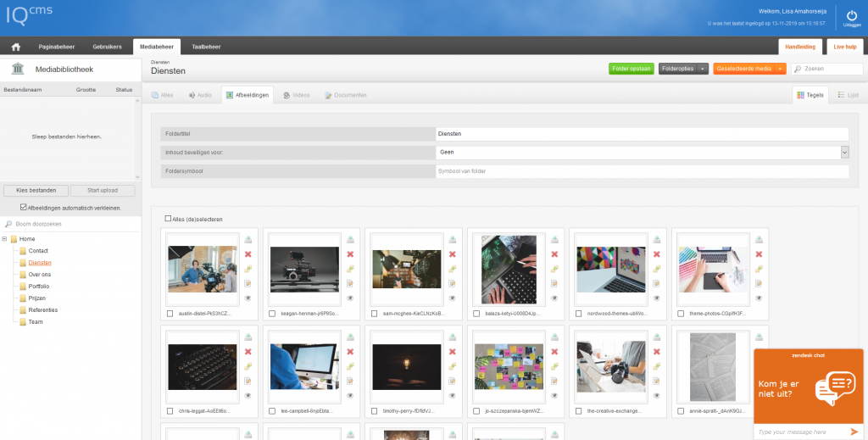Click the upload list scrollbar down arrow
Screen dimensions: 868x440
[137, 177]
